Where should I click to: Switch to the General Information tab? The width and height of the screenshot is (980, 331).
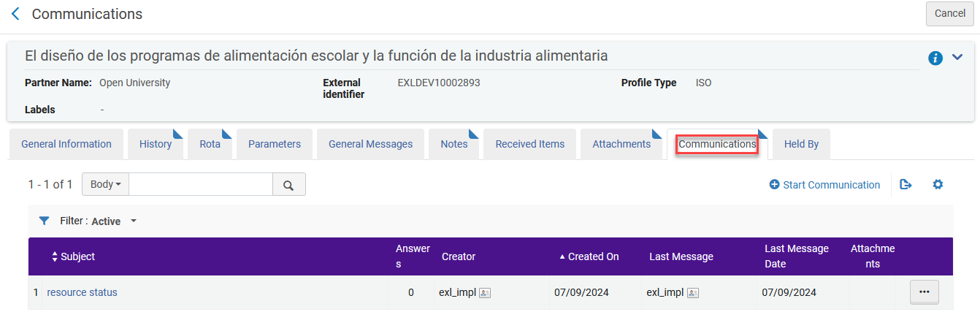click(x=66, y=144)
